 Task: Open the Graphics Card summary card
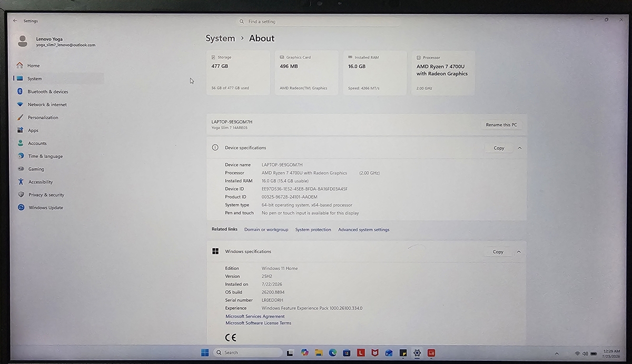point(307,73)
